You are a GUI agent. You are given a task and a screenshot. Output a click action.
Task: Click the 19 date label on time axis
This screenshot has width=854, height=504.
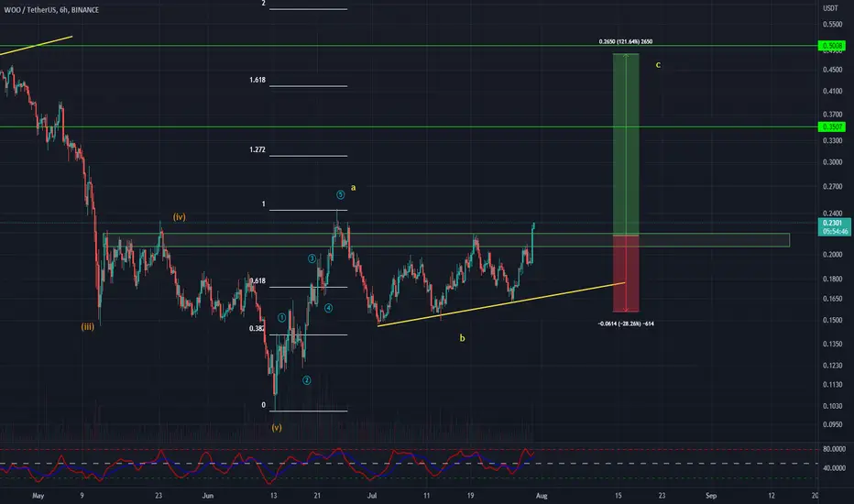pos(471,496)
